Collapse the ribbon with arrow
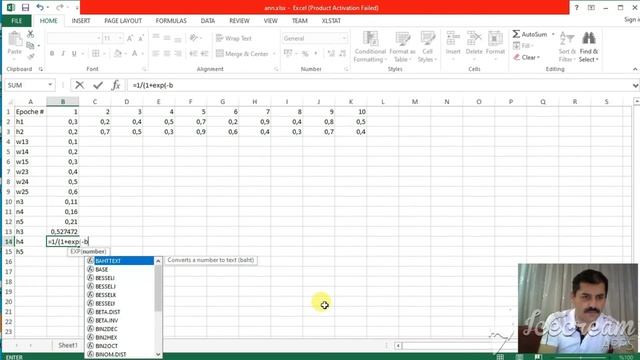The image size is (640, 360). (635, 69)
